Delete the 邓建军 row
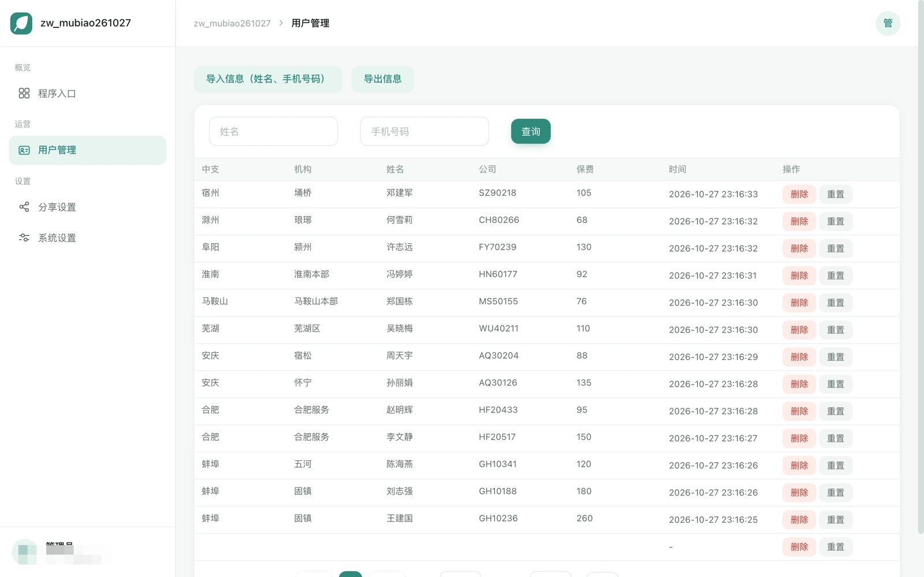924x577 pixels. click(799, 194)
